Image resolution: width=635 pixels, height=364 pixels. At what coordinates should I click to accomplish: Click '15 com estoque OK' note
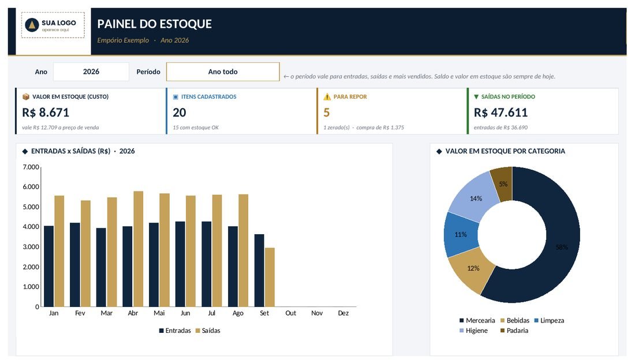point(196,127)
